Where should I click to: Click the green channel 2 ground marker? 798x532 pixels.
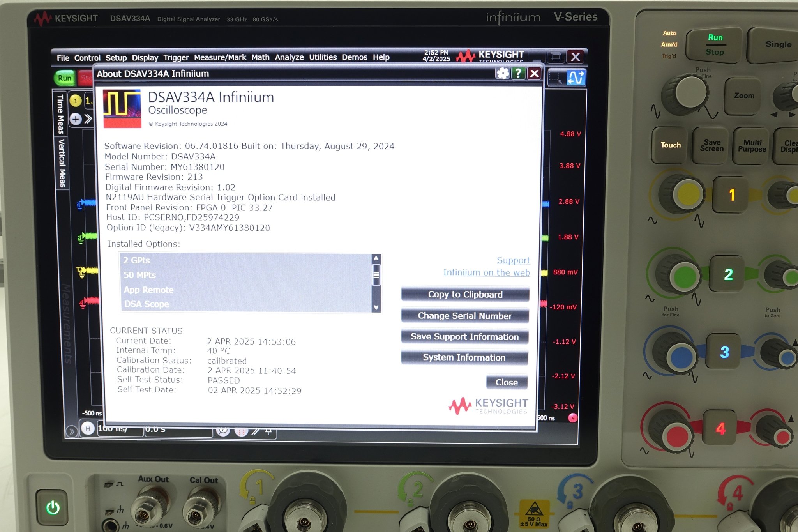[x=81, y=238]
